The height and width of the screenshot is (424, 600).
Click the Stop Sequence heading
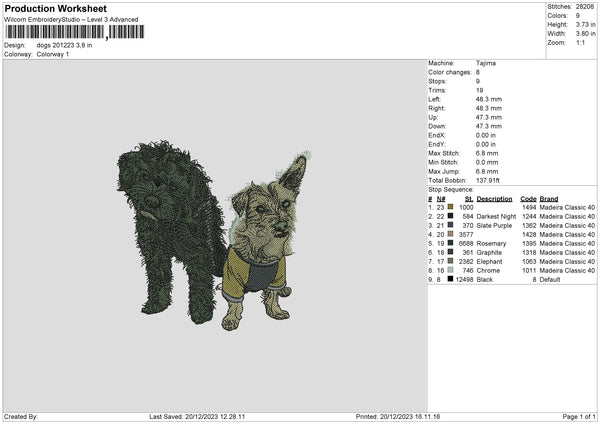(451, 188)
